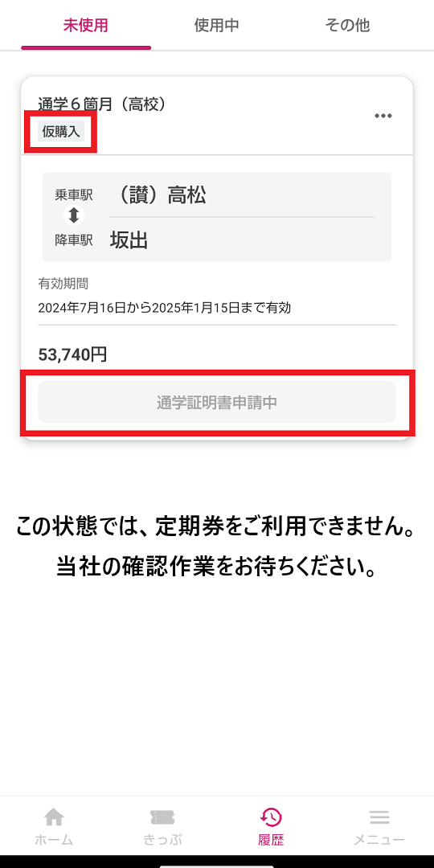
Task: Open the ホーム house icon
Action: [54, 817]
